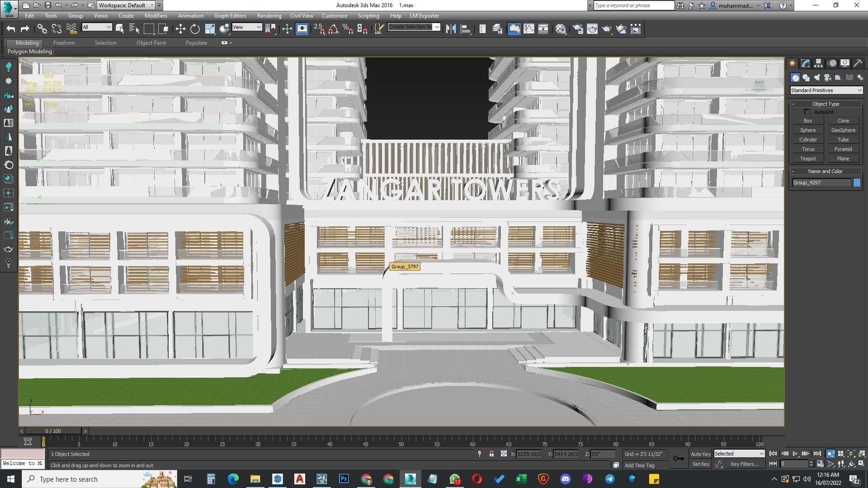Viewport: 868px width, 488px height.
Task: Switch to the Object Paint ribbon tab
Action: (x=151, y=43)
